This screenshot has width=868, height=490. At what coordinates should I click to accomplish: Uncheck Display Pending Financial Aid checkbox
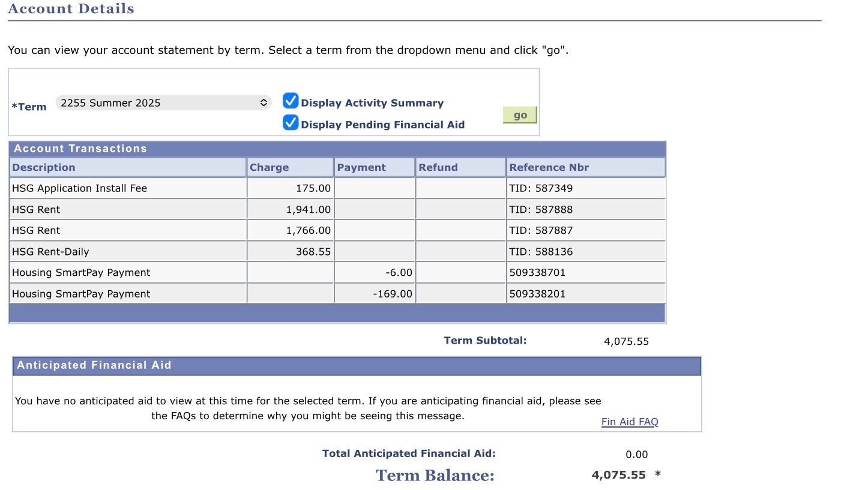pos(291,123)
